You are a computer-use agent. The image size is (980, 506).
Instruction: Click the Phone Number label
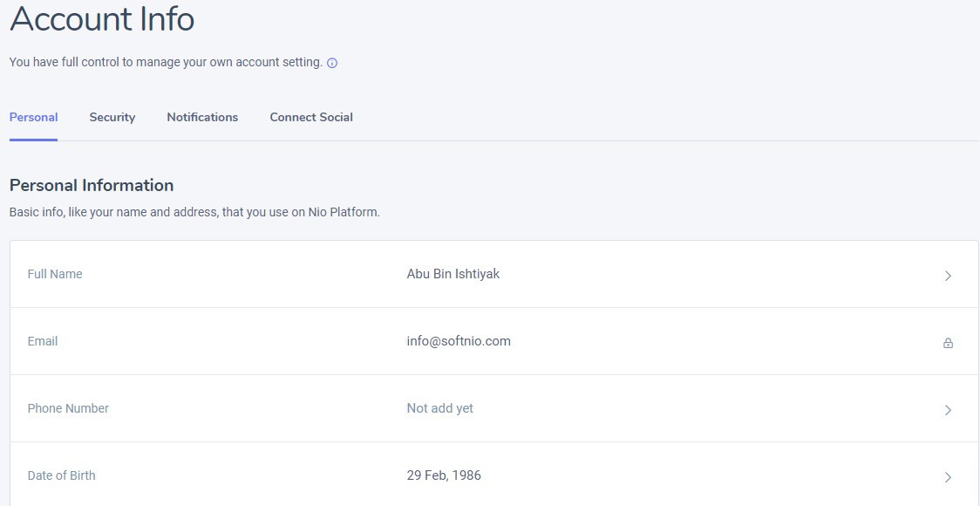point(68,408)
